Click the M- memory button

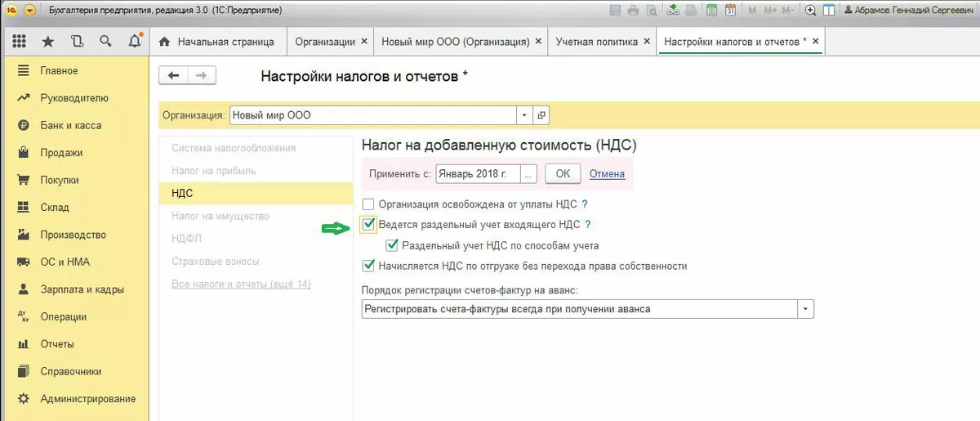(788, 11)
